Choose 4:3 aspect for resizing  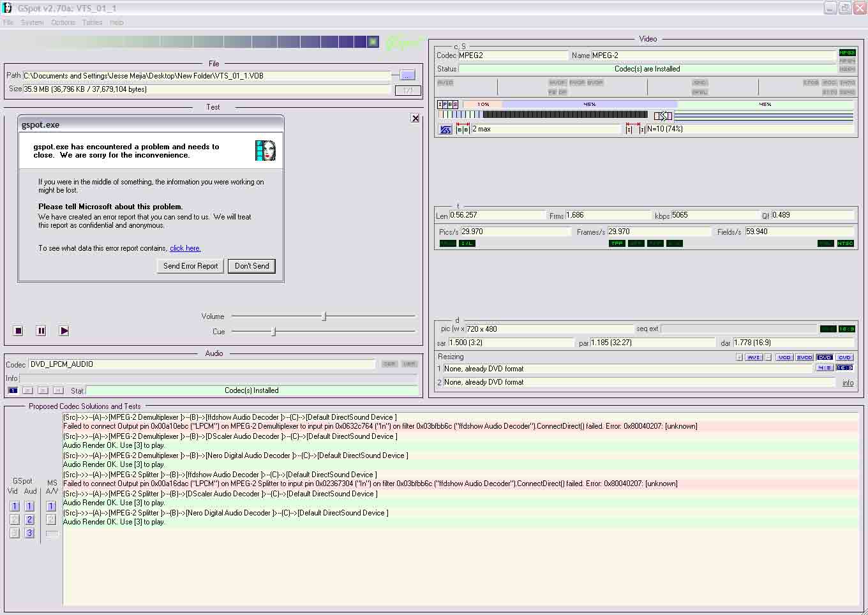click(x=825, y=367)
